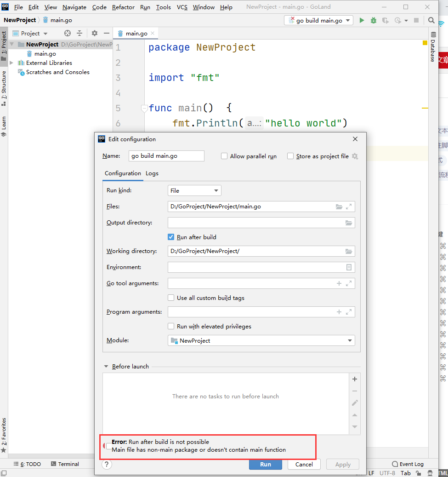Browse for Working directory folder

[x=349, y=251]
